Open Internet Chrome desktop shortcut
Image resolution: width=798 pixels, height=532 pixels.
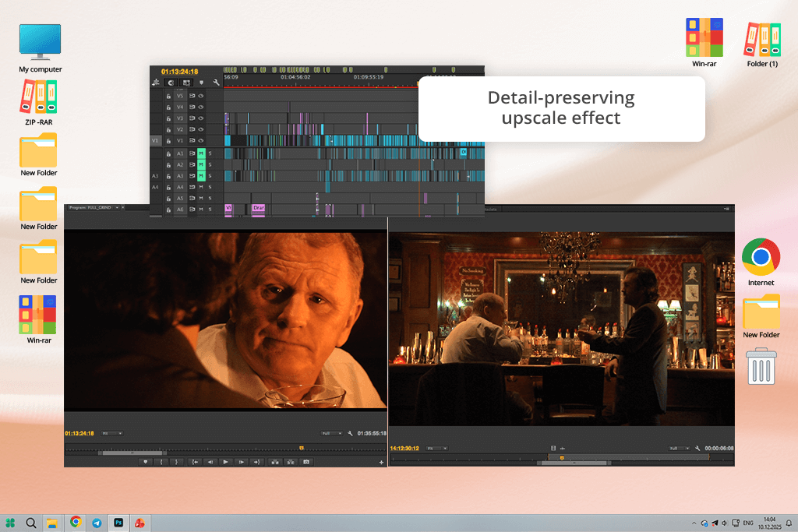click(761, 262)
